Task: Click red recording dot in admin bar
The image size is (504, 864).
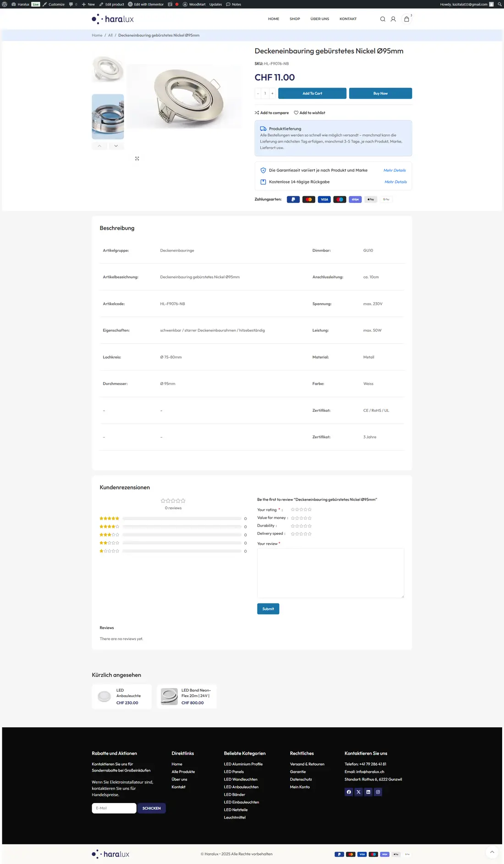Action: pos(177,4)
